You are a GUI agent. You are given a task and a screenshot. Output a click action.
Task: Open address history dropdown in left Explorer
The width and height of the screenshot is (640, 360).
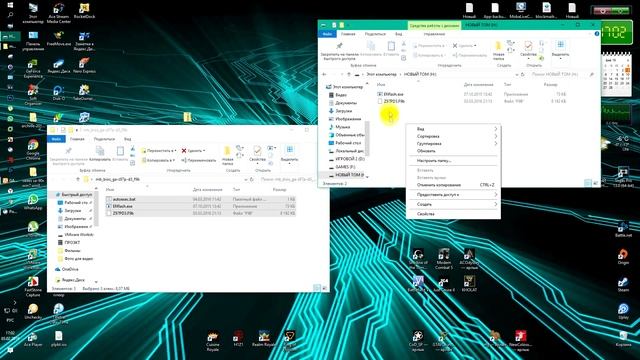(246, 179)
